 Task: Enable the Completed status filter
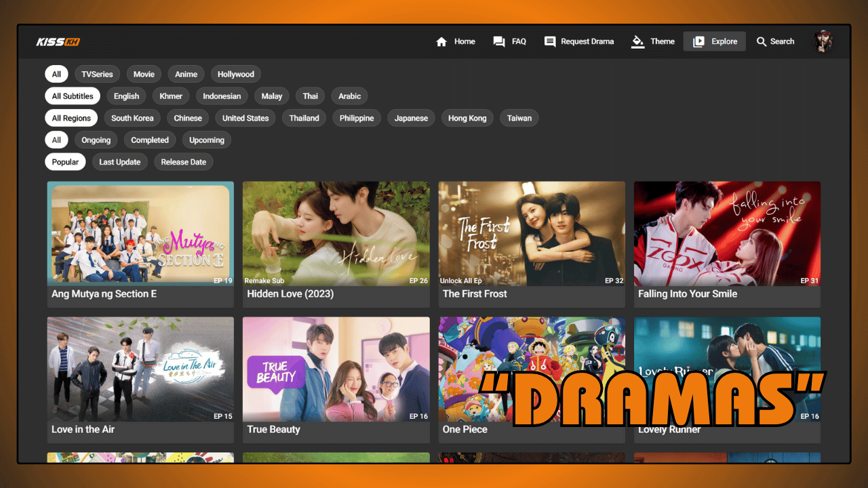[x=150, y=140]
